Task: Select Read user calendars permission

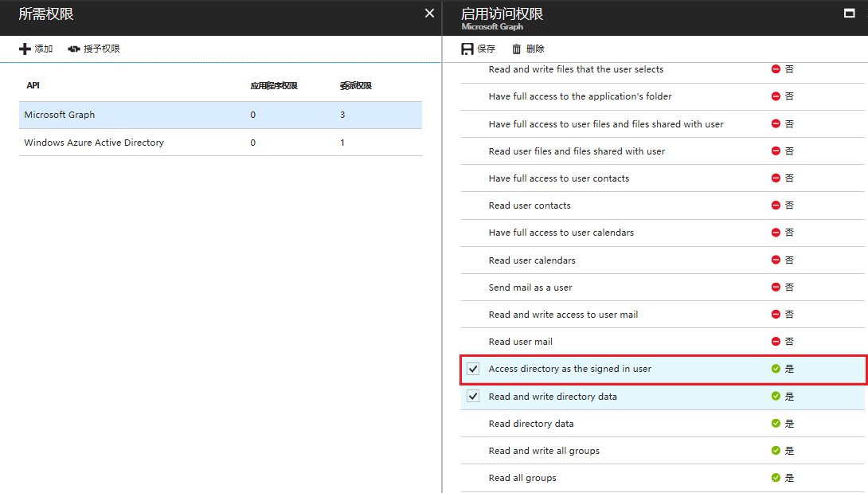Action: pos(532,260)
